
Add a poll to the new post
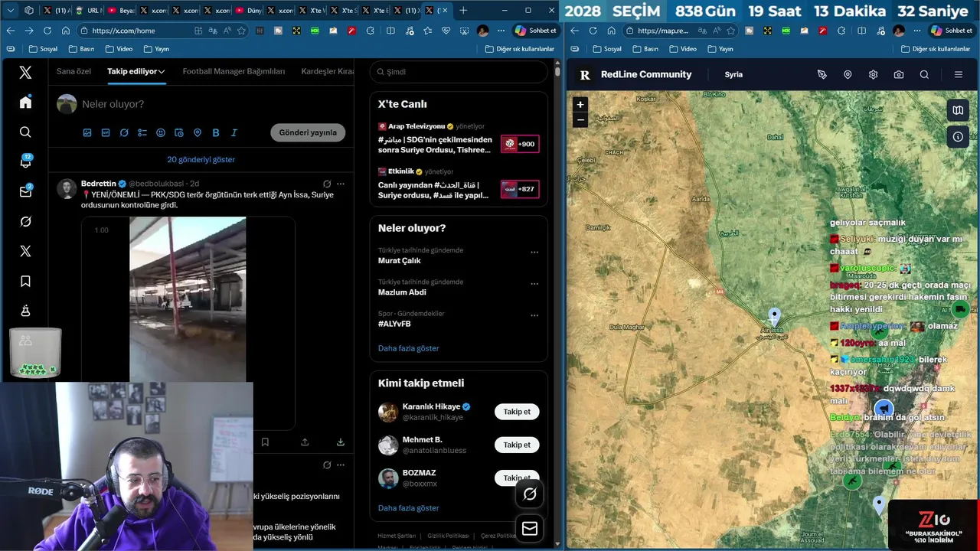(142, 132)
